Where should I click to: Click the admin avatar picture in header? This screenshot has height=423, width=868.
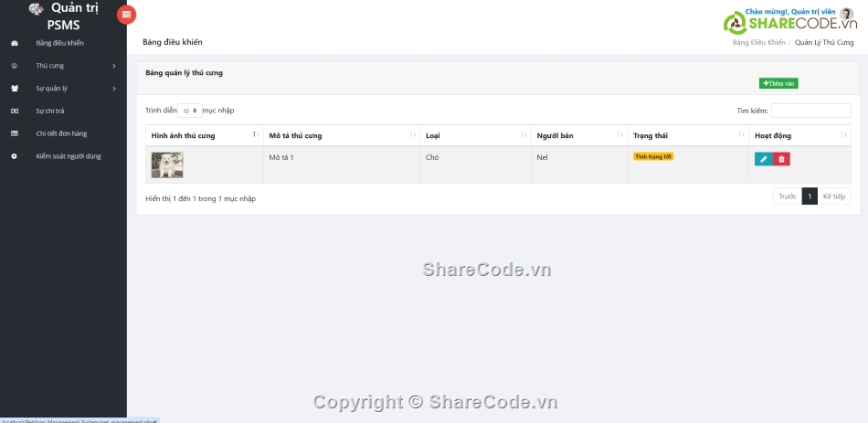(846, 14)
